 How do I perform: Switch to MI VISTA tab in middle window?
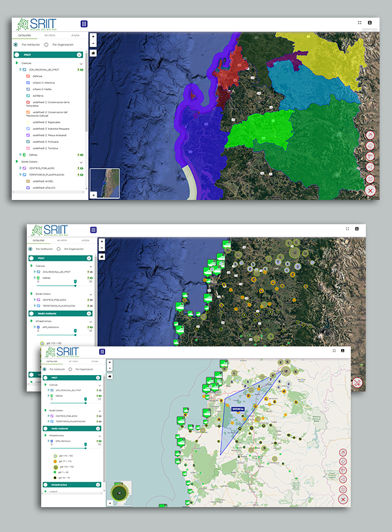[x=62, y=241]
